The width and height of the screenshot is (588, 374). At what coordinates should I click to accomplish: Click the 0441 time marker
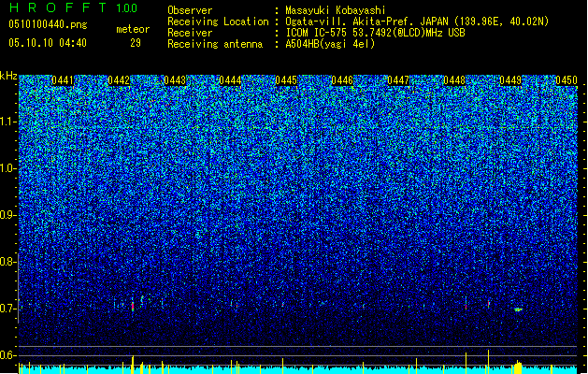click(x=63, y=80)
